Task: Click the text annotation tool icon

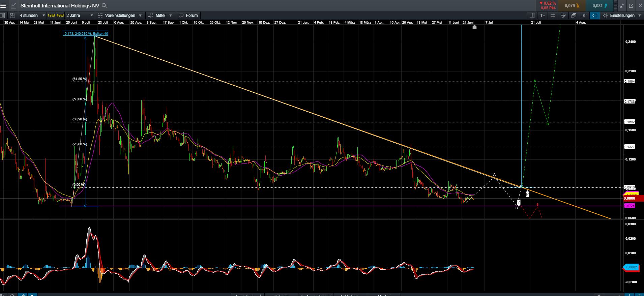Action: pyautogui.click(x=543, y=16)
